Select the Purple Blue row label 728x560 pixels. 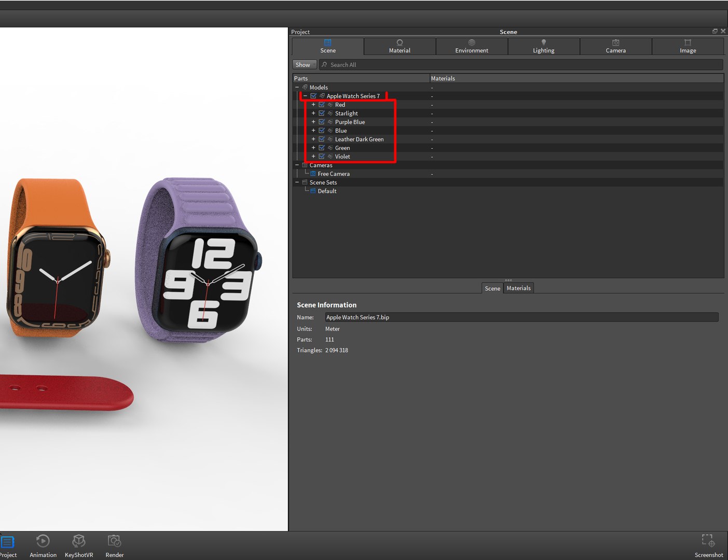point(350,122)
